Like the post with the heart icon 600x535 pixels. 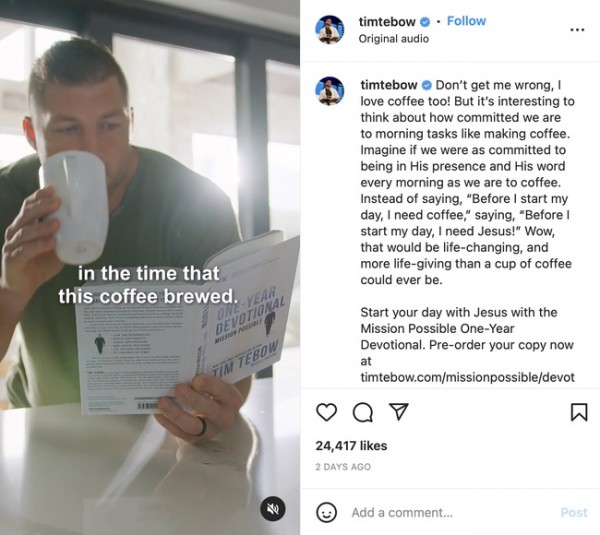[326, 412]
